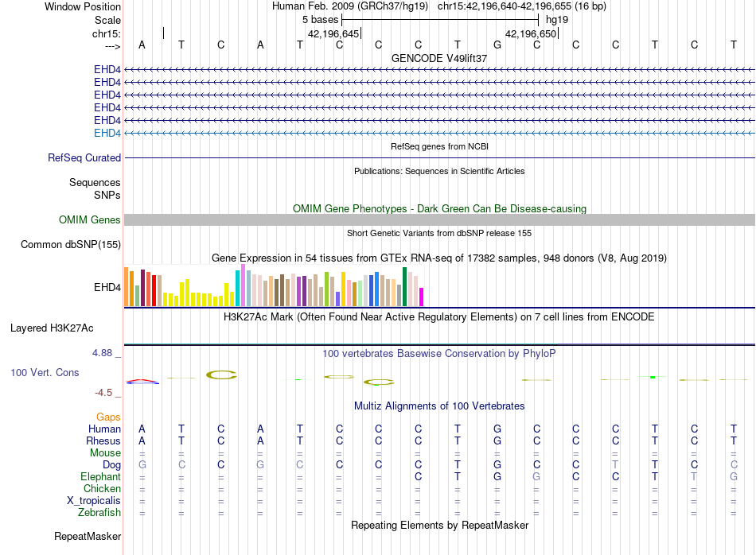Click the red-blue A PhyloP logo glyph
This screenshot has width=756, height=555.
(142, 382)
